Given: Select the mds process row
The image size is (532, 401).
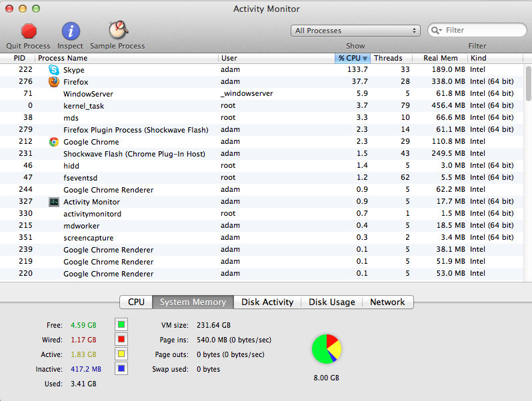Looking at the screenshot, I should [261, 118].
